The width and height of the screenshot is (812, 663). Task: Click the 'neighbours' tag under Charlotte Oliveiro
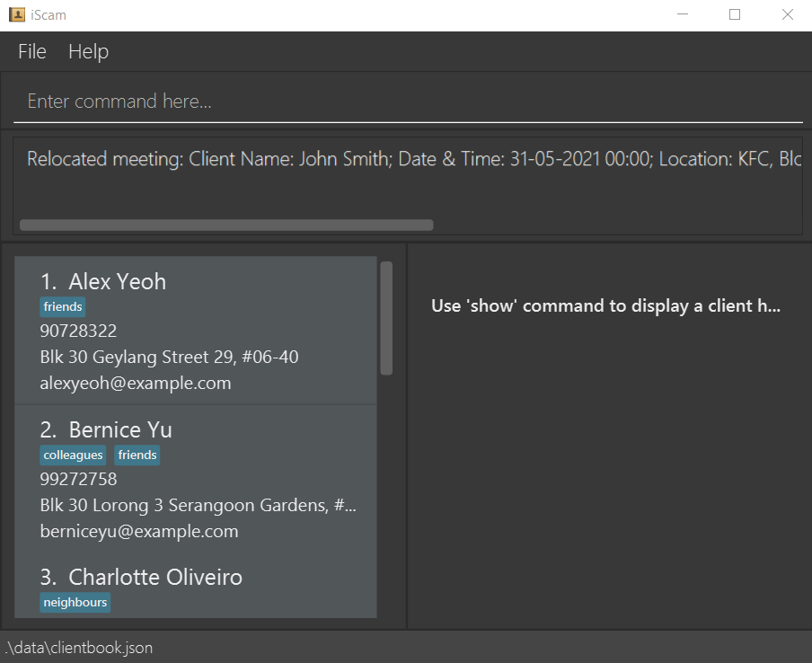[75, 603]
